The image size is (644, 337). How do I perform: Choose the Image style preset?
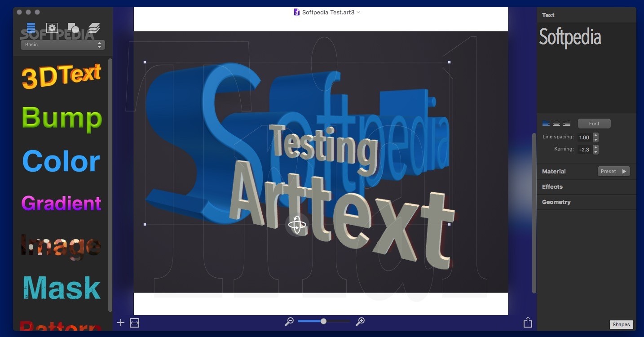(62, 246)
